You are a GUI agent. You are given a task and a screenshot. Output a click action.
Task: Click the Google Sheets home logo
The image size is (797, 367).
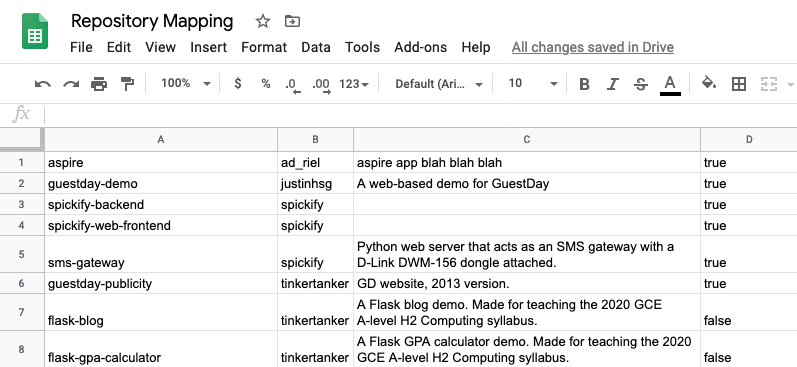tap(35, 32)
